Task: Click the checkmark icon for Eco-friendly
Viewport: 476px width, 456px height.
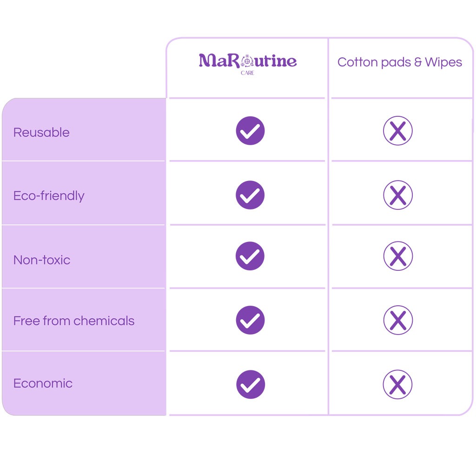Action: (x=250, y=195)
